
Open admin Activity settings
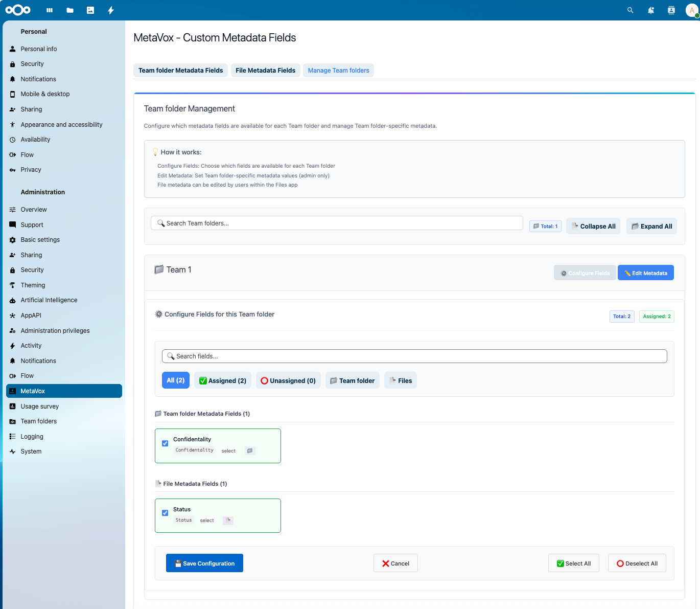[64, 346]
